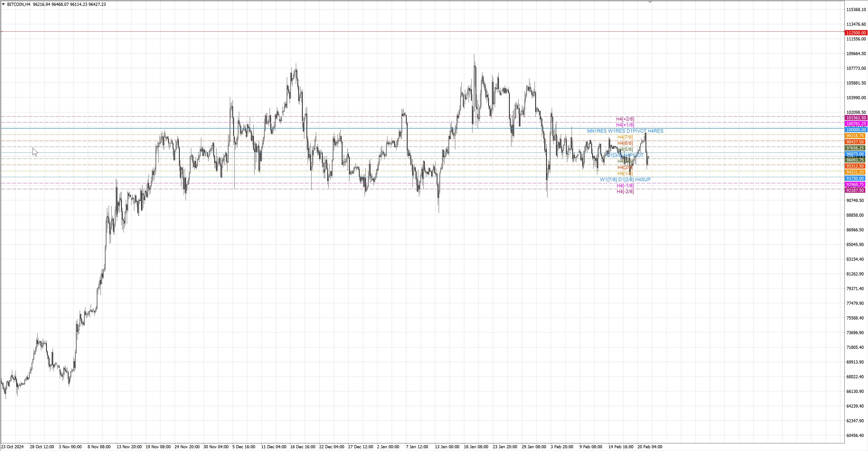Click the magenta 100781.25 price label
Screen dimensions: 868x451
(x=856, y=124)
